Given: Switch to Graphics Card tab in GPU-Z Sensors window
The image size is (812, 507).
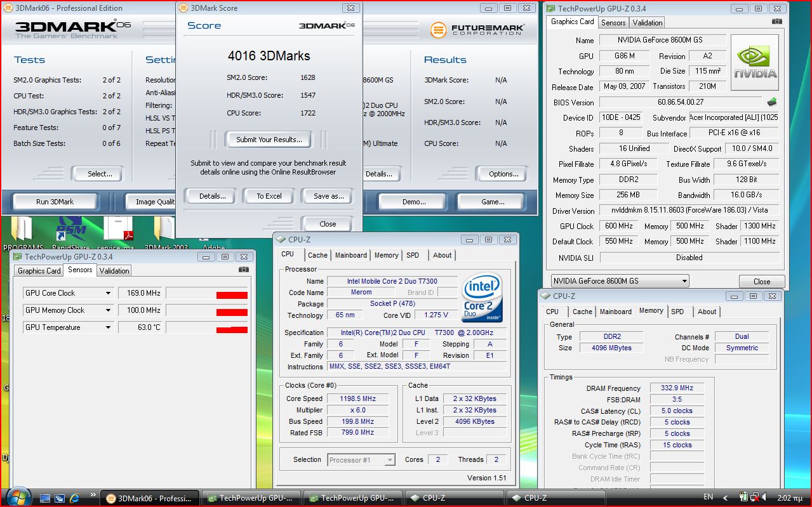Looking at the screenshot, I should coord(39,270).
